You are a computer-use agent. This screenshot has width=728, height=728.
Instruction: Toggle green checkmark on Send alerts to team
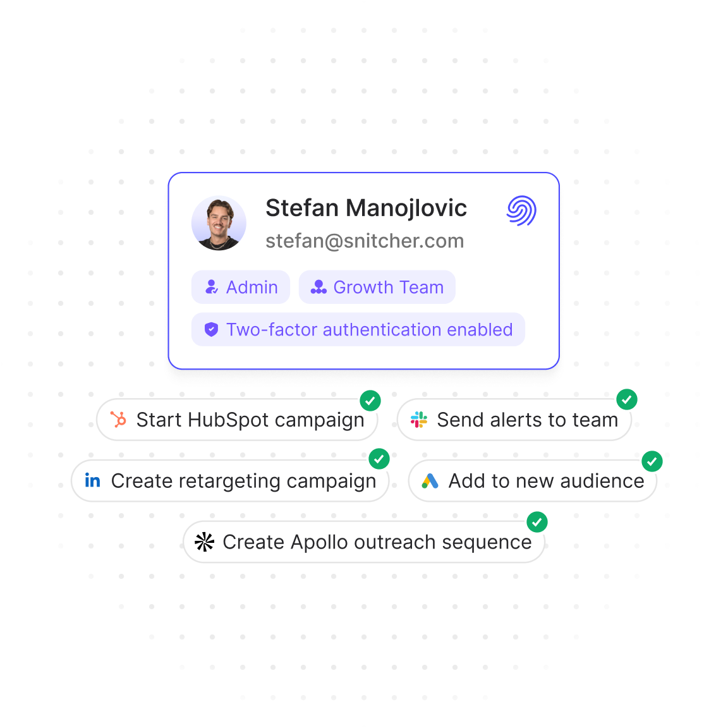point(627,399)
